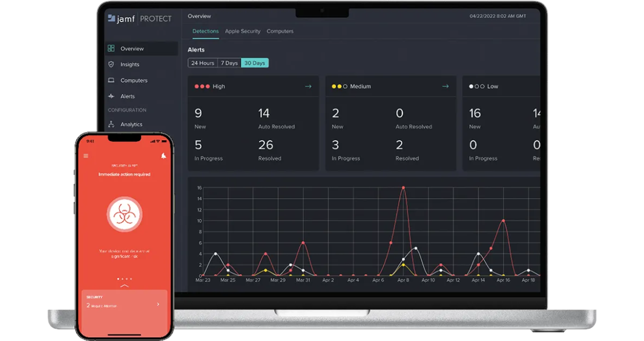Expand the phone's bottom panel chevron
The width and height of the screenshot is (644, 341).
(125, 285)
